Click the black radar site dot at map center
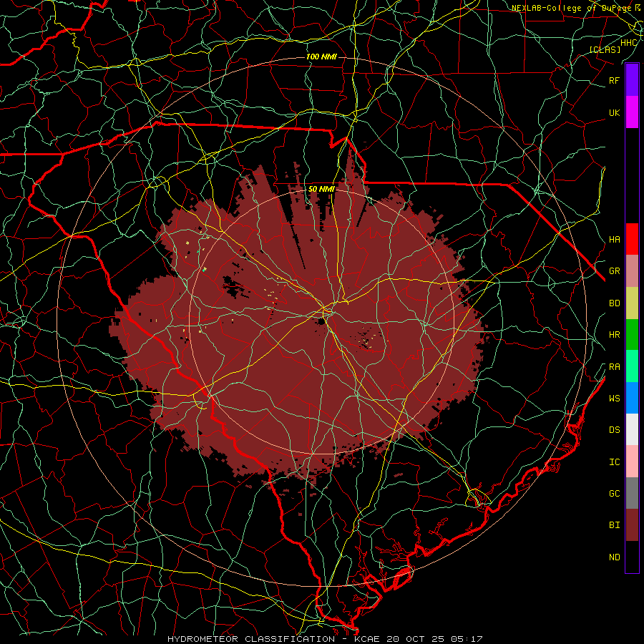644x644 pixels. point(321,321)
